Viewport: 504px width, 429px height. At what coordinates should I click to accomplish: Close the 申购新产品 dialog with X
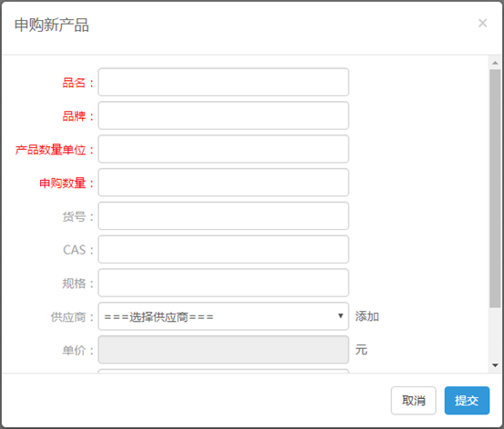pos(482,23)
